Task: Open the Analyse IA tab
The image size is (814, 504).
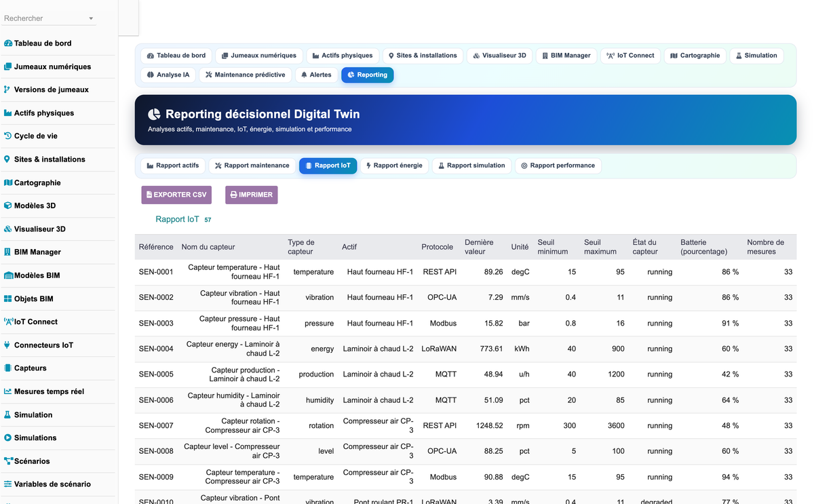Action: (x=168, y=75)
